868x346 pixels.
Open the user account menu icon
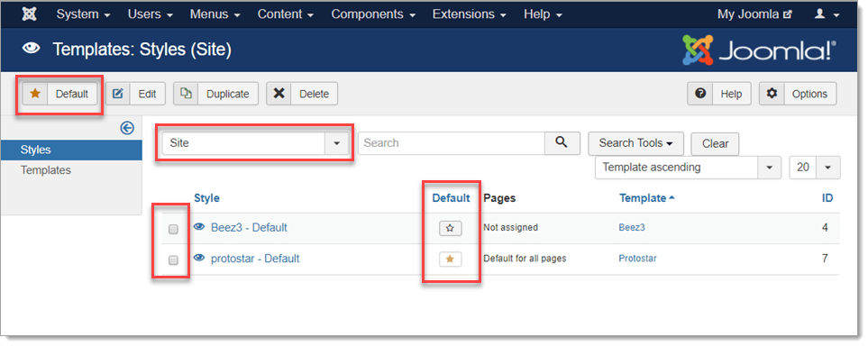click(x=827, y=14)
